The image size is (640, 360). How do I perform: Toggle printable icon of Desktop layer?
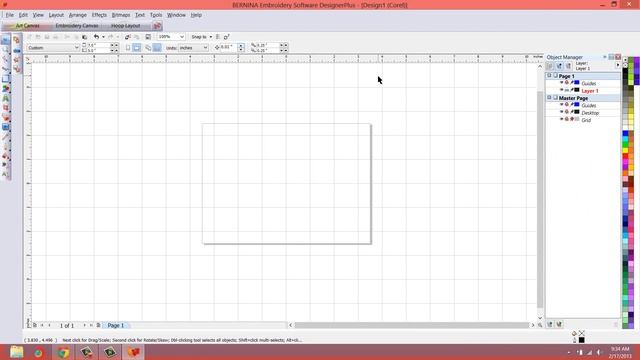pos(567,112)
